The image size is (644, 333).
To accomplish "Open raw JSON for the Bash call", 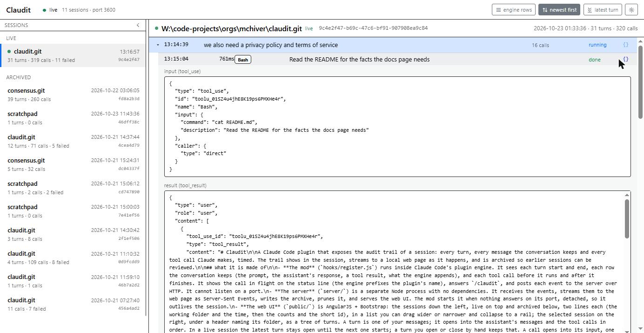I will [x=625, y=59].
